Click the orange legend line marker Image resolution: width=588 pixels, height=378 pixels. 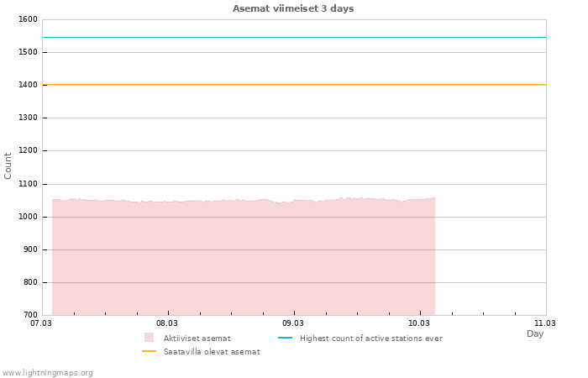coord(150,352)
